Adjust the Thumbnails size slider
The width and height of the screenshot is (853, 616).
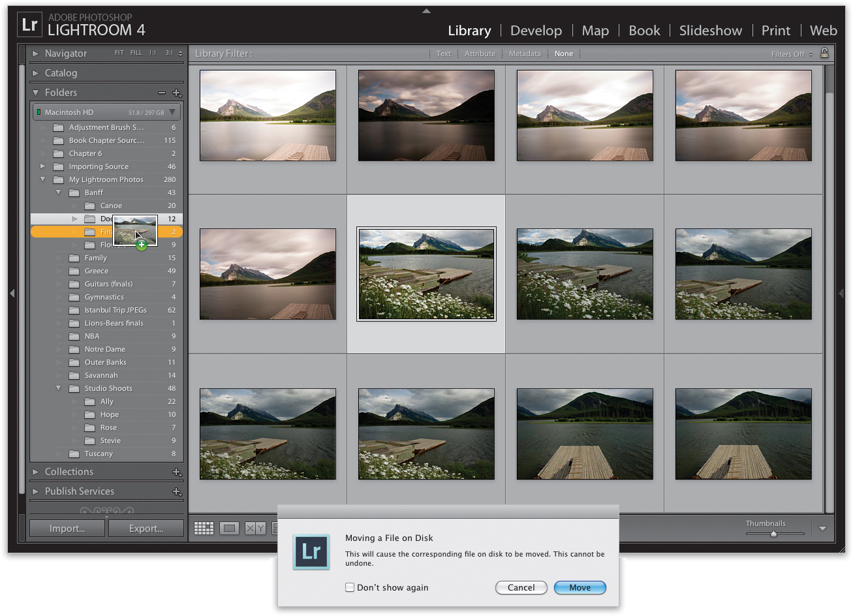click(773, 534)
